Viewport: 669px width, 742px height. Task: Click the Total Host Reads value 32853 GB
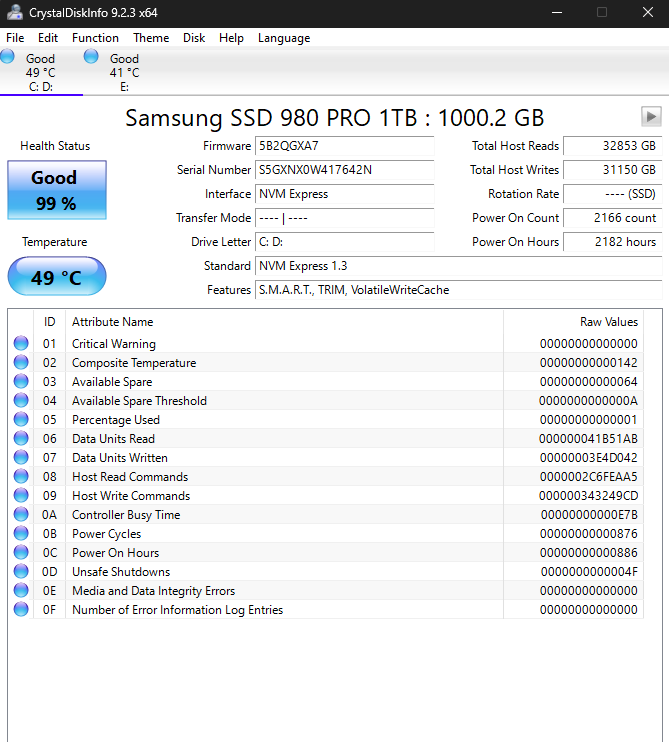613,146
